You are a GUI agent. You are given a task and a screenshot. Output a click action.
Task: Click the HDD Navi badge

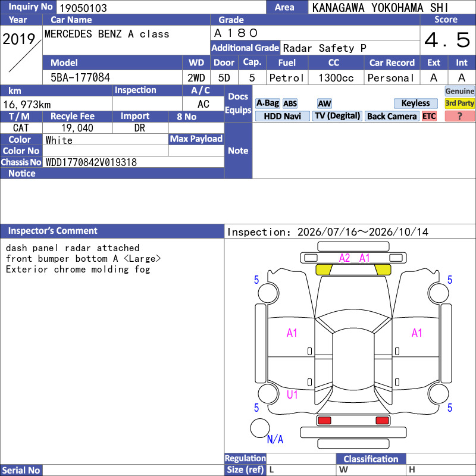pyautogui.click(x=282, y=116)
